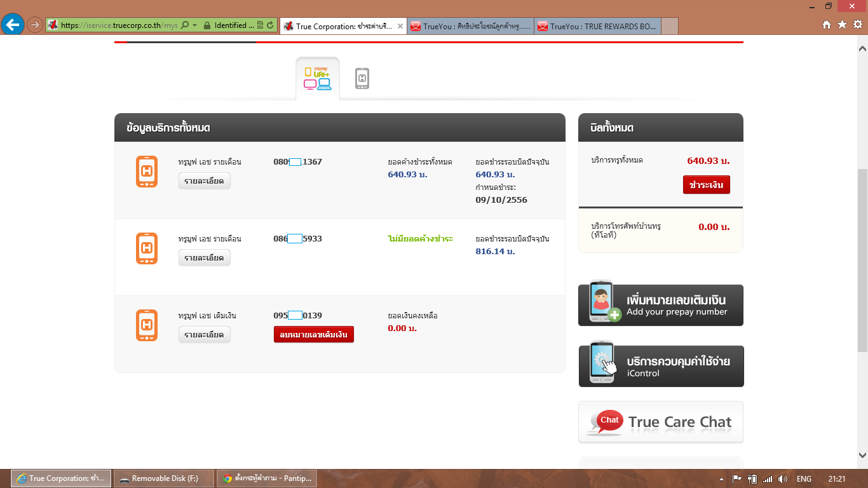Screen dimensions: 868x488
Task: Open the เพิ่มหมายเลขเติมเงิน add prepay number banner
Action: coord(661,305)
